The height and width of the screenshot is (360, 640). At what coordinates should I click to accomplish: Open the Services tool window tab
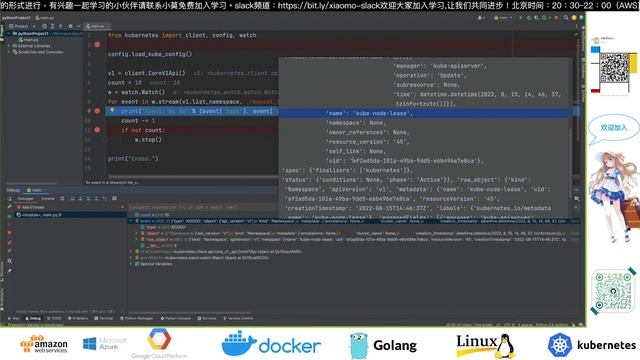pyautogui.click(x=207, y=318)
